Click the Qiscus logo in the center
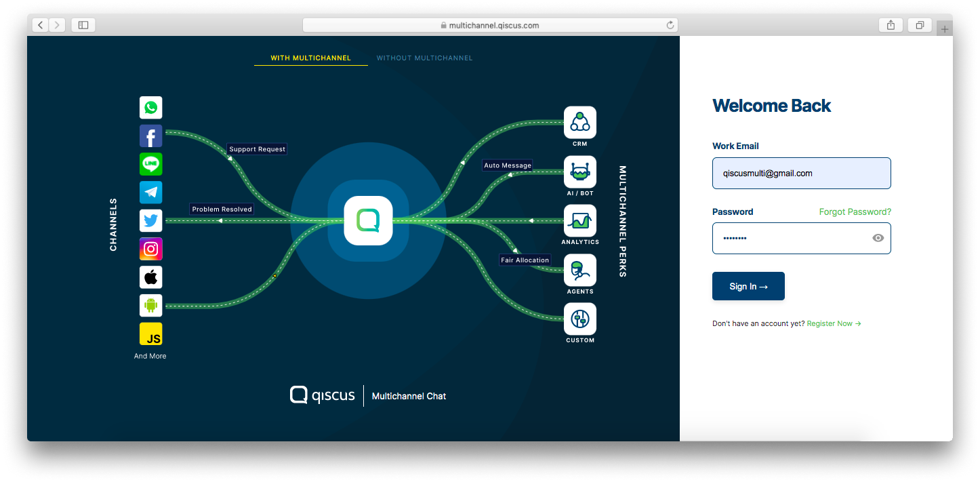The width and height of the screenshot is (980, 482). (367, 220)
